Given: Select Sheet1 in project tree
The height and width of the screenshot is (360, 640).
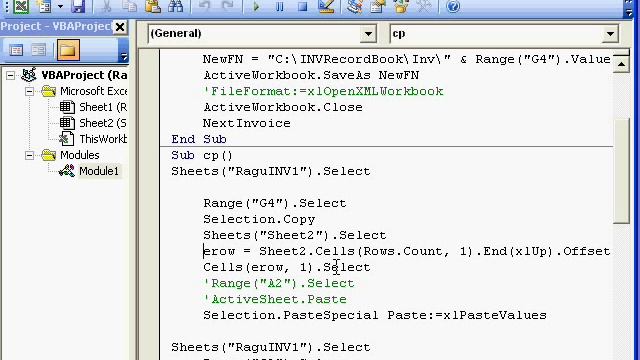Looking at the screenshot, I should coord(103,107).
